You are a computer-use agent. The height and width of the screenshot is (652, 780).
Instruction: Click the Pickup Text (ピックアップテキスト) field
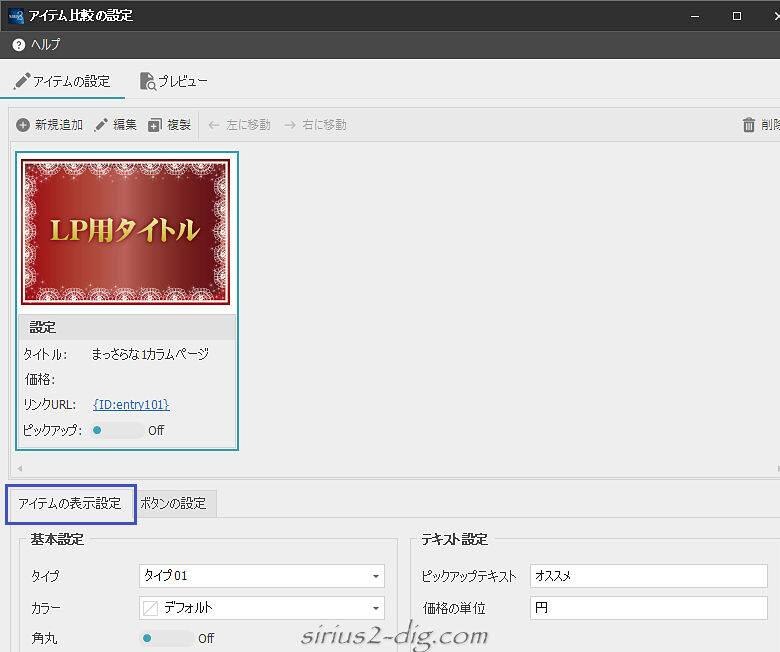648,576
